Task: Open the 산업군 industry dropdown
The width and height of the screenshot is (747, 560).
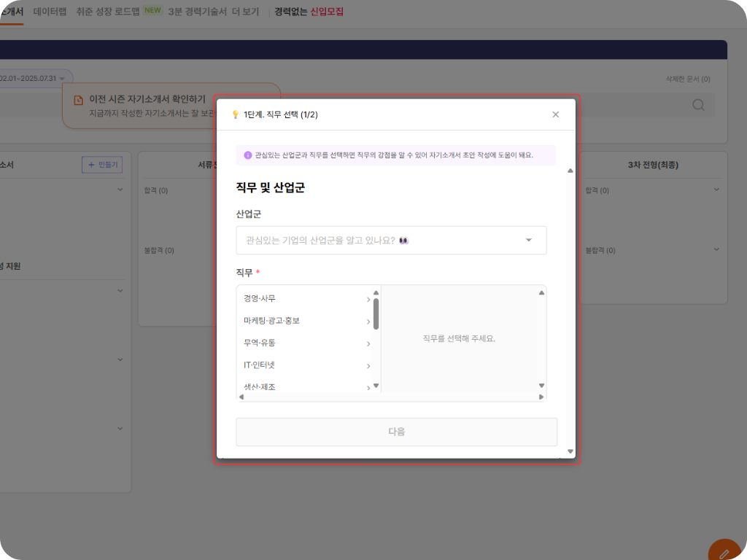Action: [392, 240]
